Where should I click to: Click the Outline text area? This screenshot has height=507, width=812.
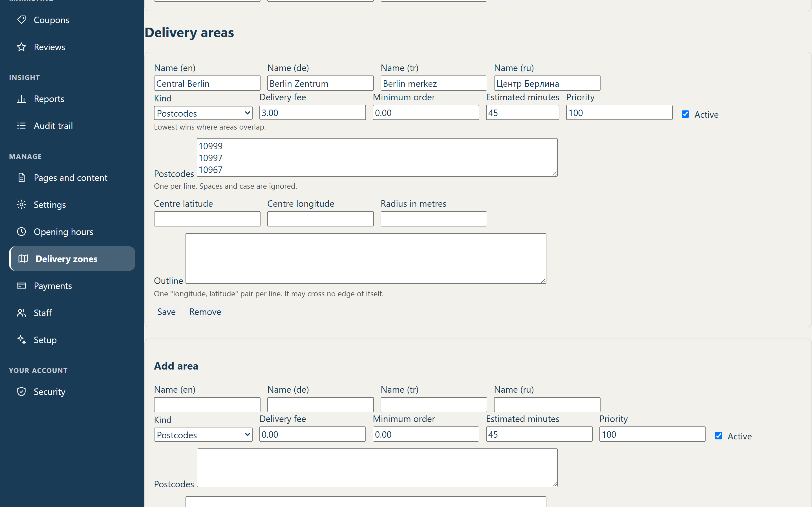point(366,259)
